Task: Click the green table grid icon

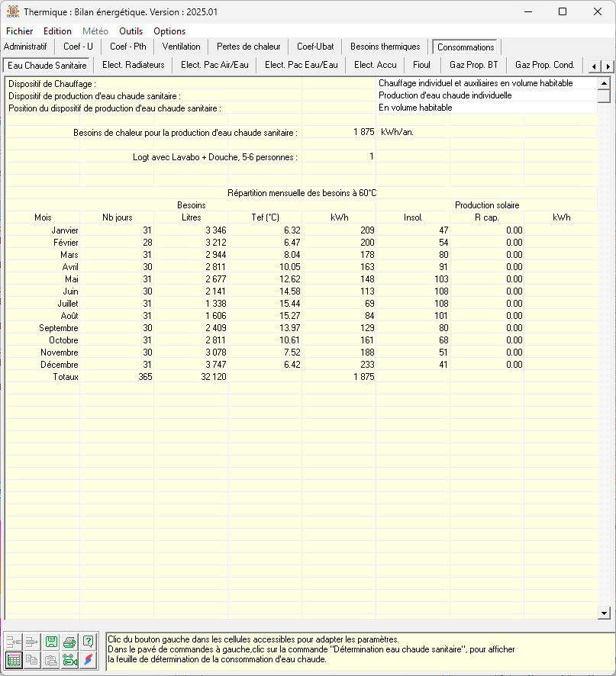Action: point(14,661)
